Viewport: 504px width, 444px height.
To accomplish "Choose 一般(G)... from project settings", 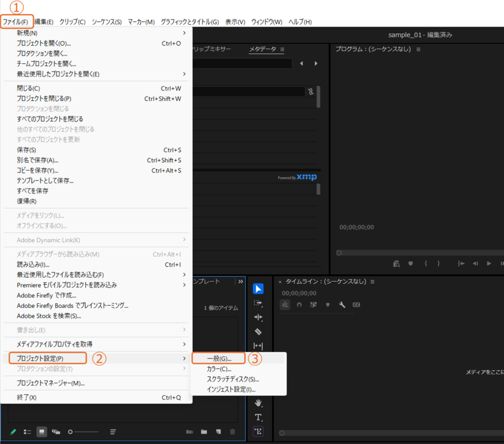I will click(219, 358).
